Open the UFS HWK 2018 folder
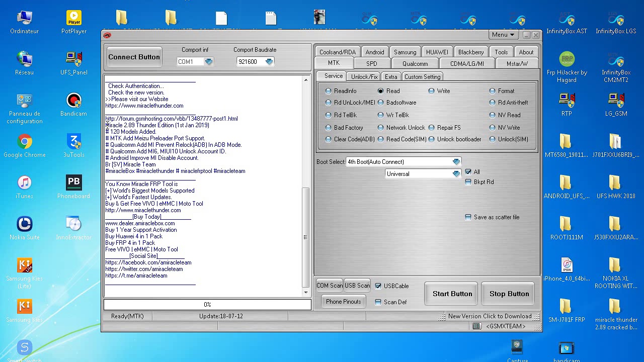The width and height of the screenshot is (644, 362). point(616,188)
